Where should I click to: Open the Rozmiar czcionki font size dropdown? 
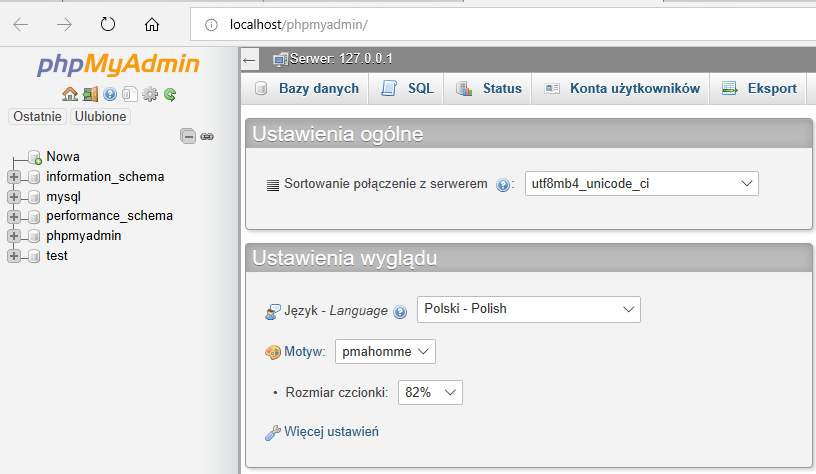(x=430, y=392)
